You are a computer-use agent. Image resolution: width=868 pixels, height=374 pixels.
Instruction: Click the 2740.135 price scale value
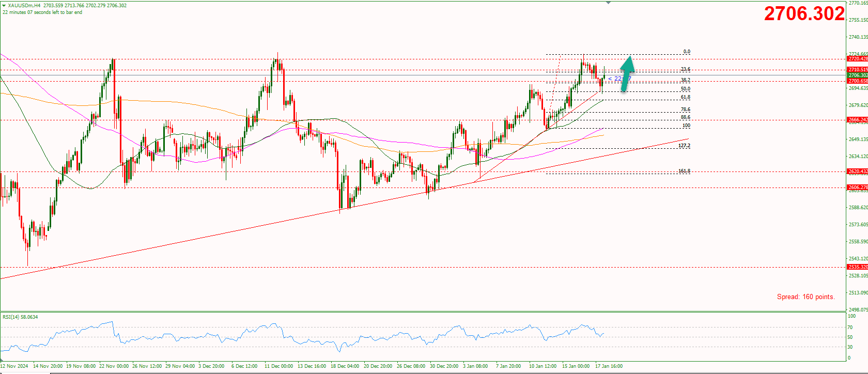pyautogui.click(x=858, y=37)
